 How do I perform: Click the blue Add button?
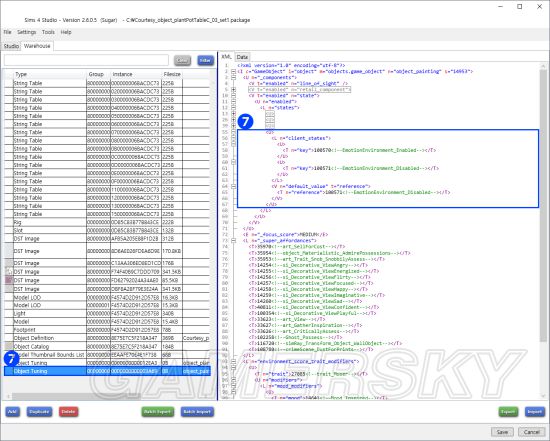pos(13,412)
